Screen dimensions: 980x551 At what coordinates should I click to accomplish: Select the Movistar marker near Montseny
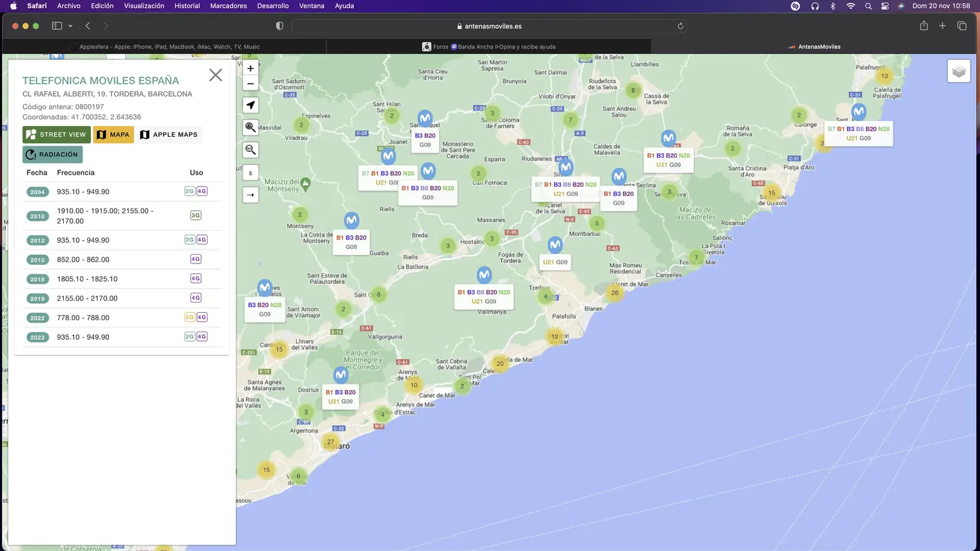351,221
